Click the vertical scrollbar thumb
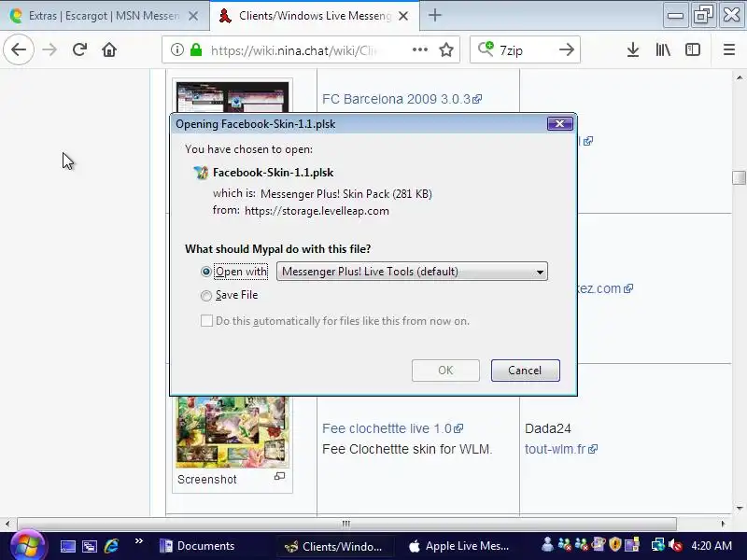 (x=739, y=177)
